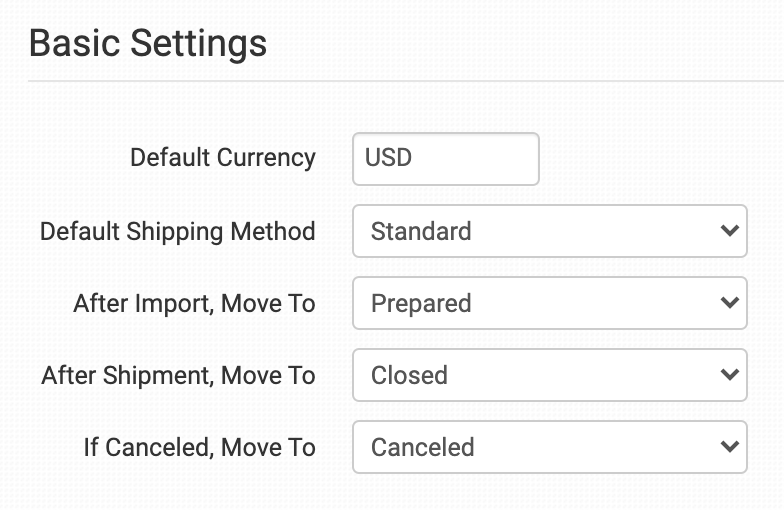
Task: Expand the If Canceled, Move To dropdown
Action: (x=549, y=447)
